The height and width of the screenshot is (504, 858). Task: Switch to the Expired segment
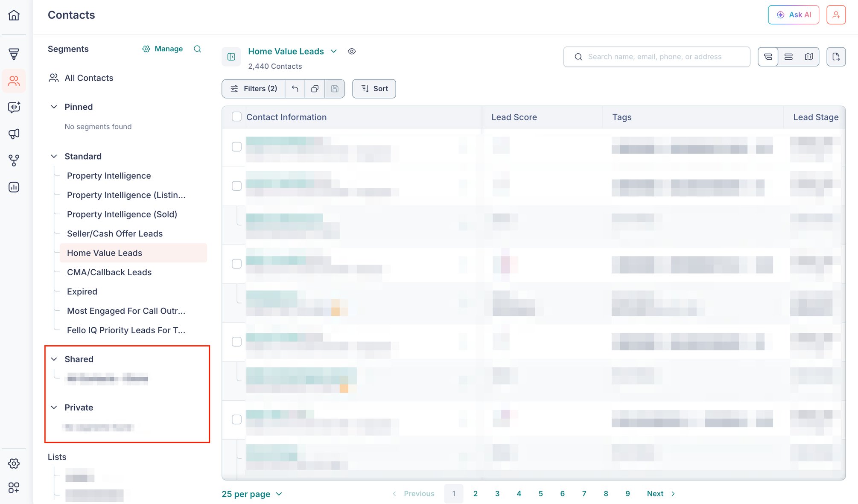coord(82,291)
